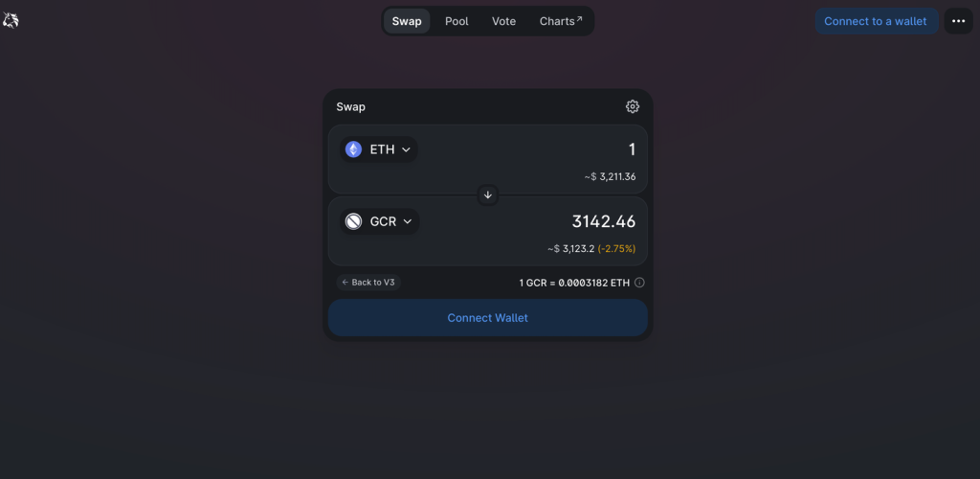The width and height of the screenshot is (980, 479).
Task: Reverse tokens with the down arrow
Action: pos(487,194)
